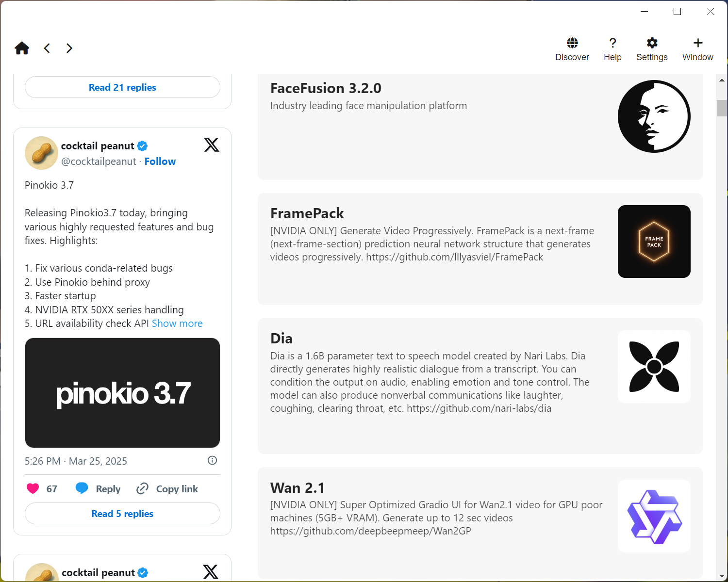Reply to the Pinokio 3.7 tweet
The height and width of the screenshot is (582, 728).
coord(99,489)
